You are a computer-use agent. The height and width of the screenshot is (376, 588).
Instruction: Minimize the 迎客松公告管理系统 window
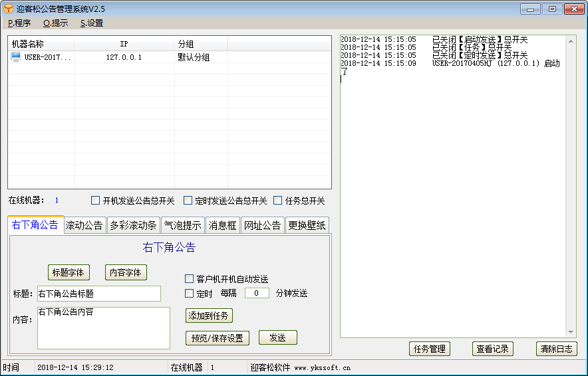(x=530, y=9)
